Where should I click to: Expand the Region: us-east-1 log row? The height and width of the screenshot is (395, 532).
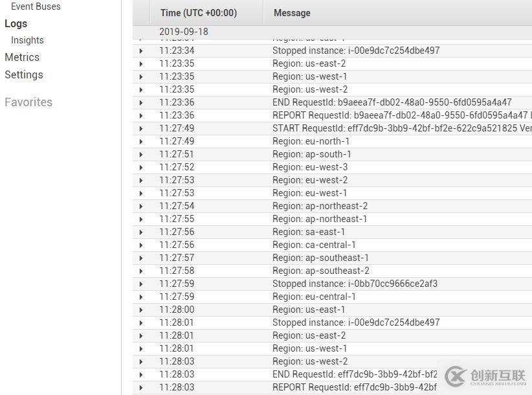[141, 310]
